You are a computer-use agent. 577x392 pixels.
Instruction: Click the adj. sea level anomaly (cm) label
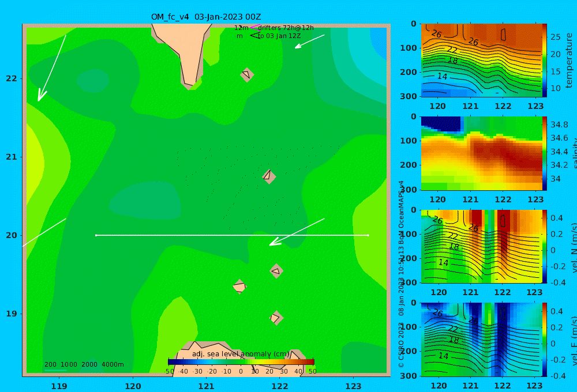(241, 354)
